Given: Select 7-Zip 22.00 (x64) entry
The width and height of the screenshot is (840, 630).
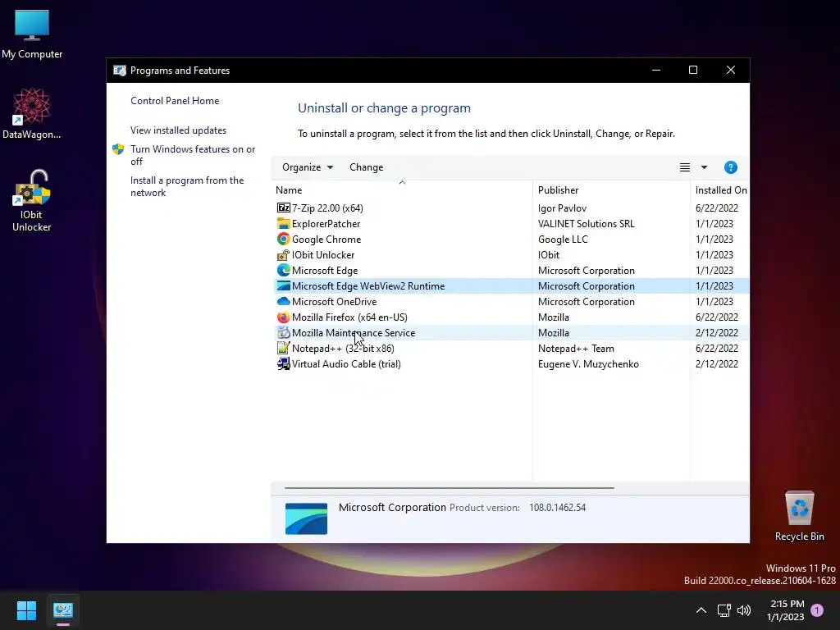Looking at the screenshot, I should click(x=327, y=208).
